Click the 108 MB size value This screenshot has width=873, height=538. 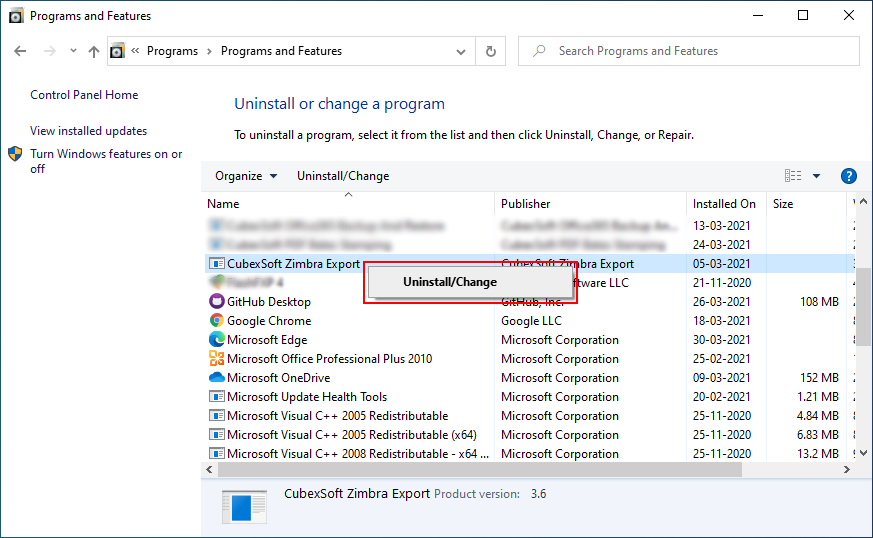819,302
